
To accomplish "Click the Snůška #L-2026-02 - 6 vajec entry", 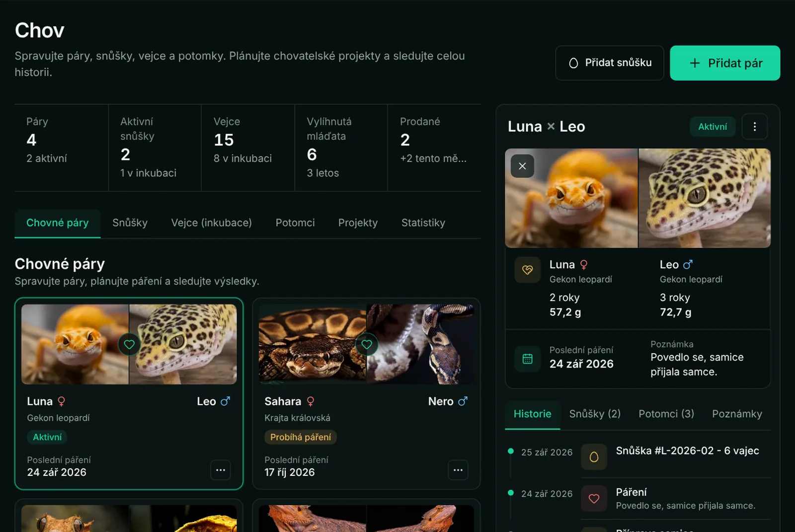I will (x=688, y=451).
